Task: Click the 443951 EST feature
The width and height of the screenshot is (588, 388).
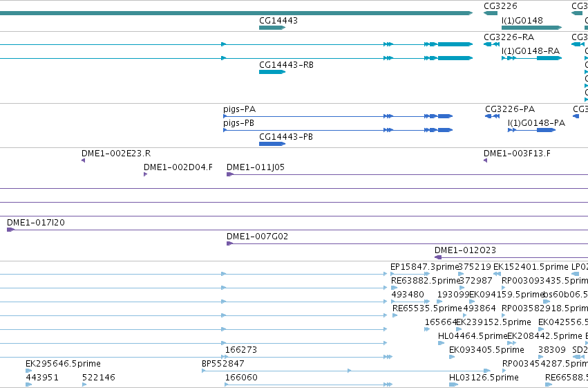Action: [29, 385]
